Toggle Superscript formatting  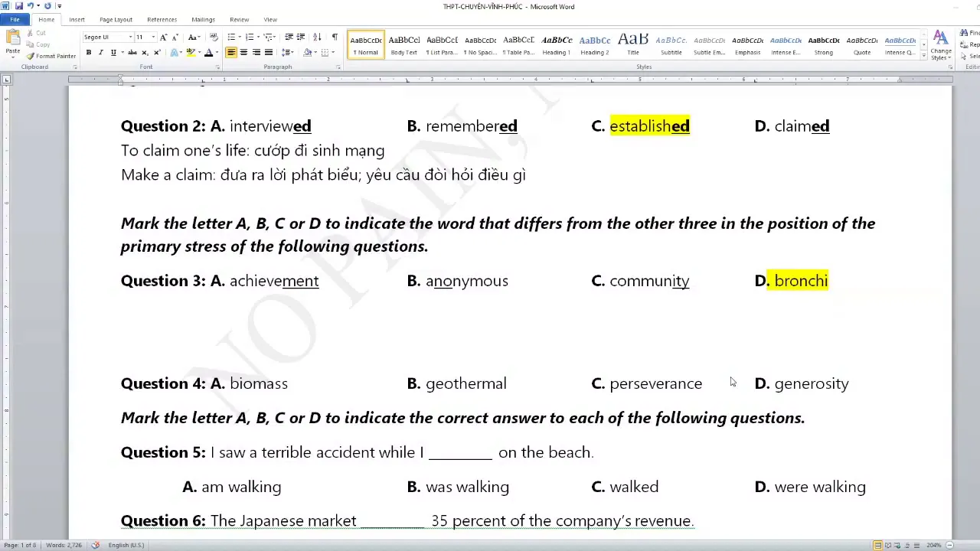[x=157, y=52]
